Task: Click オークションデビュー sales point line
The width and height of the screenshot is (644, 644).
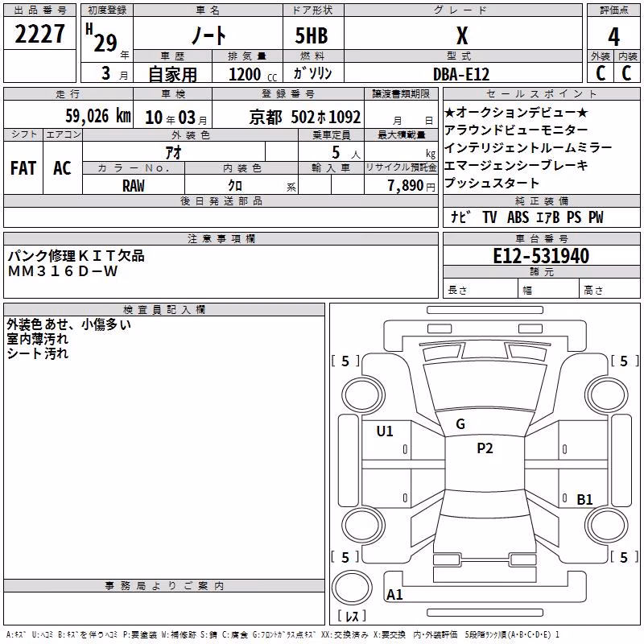Action: [516, 112]
